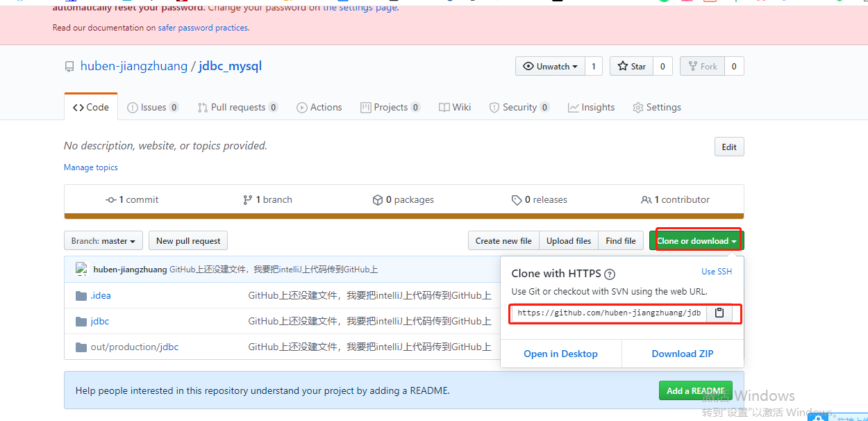Click the .idea folder icon
This screenshot has height=421, width=868.
(81, 295)
